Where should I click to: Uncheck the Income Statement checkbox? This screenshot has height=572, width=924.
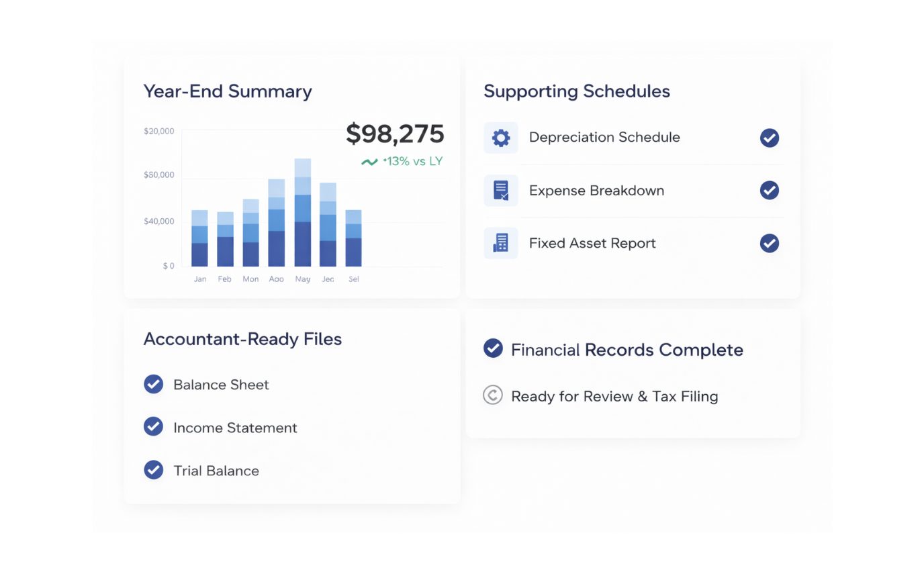pos(153,427)
